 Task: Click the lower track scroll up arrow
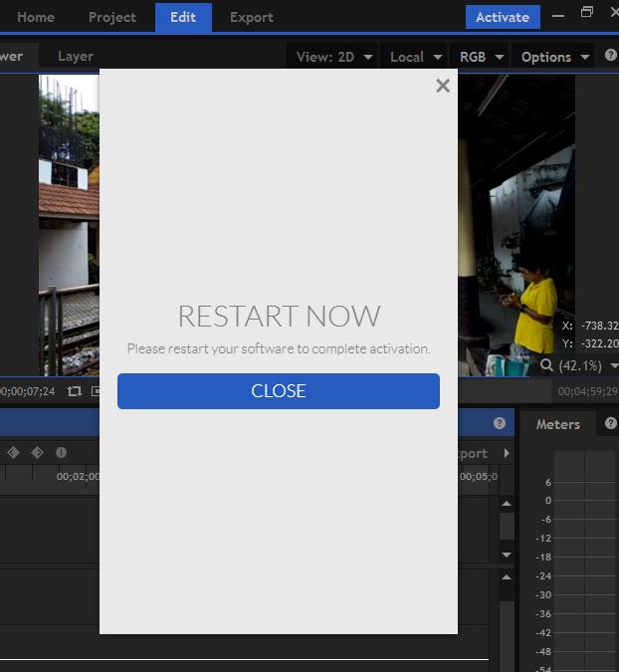pos(507,577)
